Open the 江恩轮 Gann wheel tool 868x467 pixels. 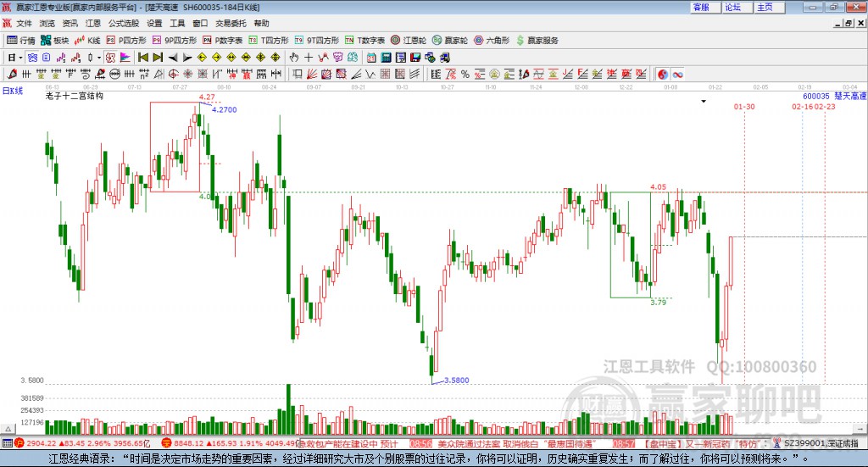(409, 41)
